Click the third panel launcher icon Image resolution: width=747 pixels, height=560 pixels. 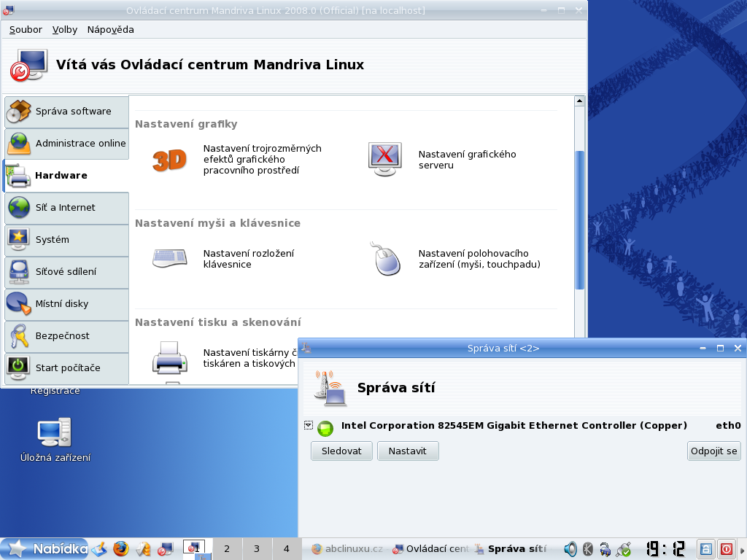click(x=144, y=549)
